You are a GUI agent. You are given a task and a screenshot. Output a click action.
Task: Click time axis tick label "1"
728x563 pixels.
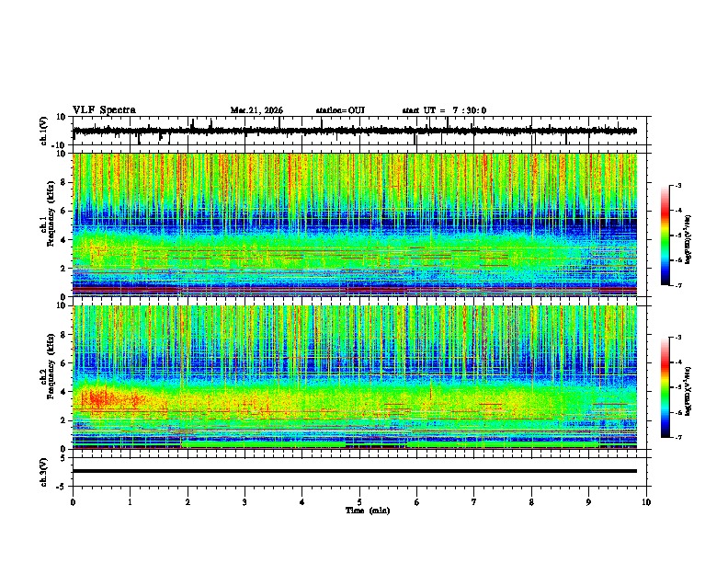[130, 502]
